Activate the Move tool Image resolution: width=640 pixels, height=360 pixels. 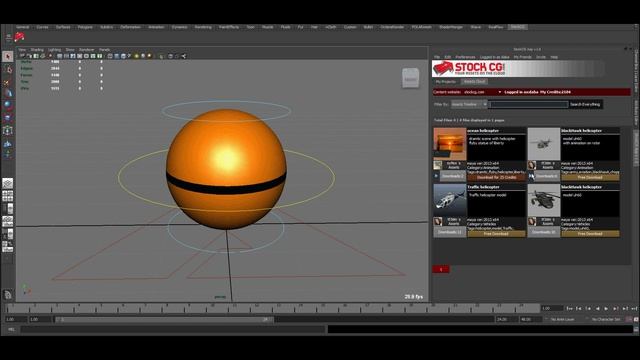coord(8,93)
